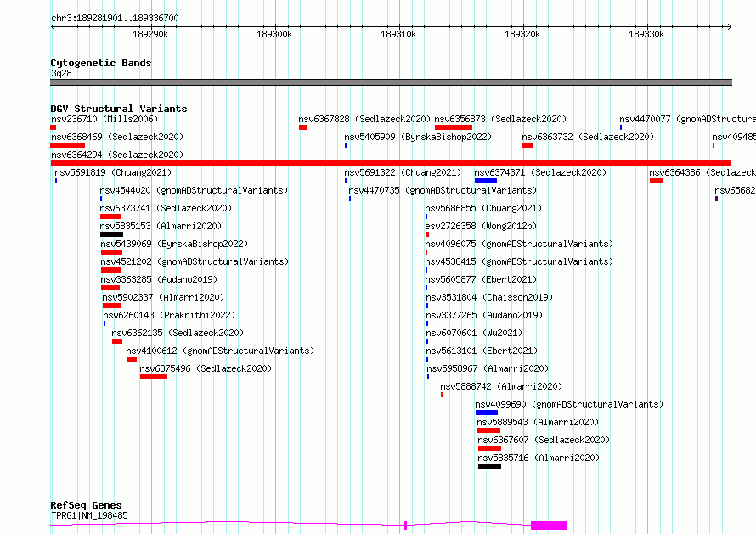
Task: Select the DGV Structural Variants track heading
Action: click(119, 109)
